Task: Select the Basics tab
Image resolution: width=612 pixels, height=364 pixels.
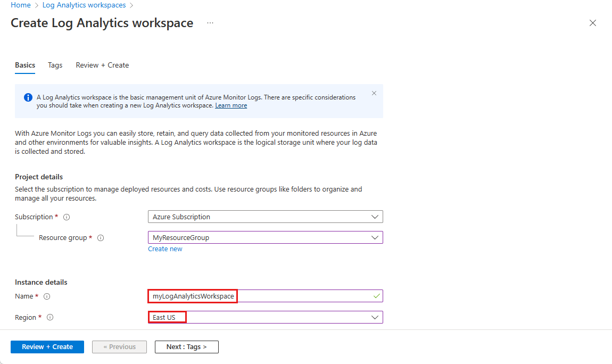Action: click(x=25, y=65)
